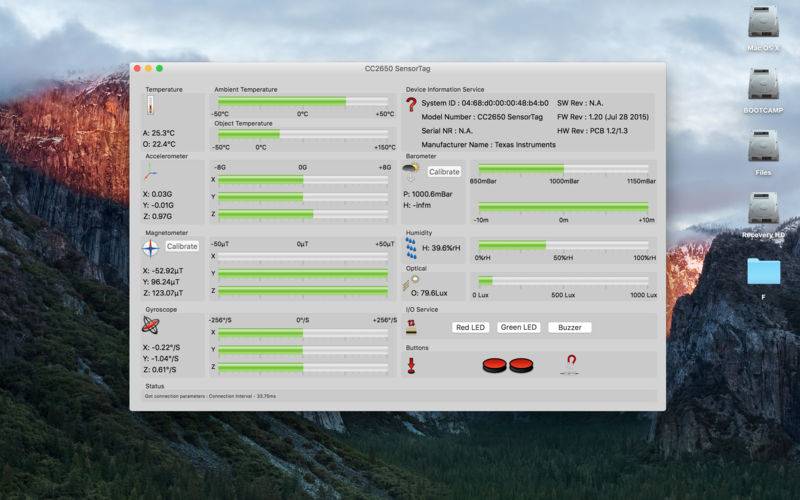Click the ambient reading A: 25.3°C
This screenshot has height=500, width=800.
[x=159, y=133]
